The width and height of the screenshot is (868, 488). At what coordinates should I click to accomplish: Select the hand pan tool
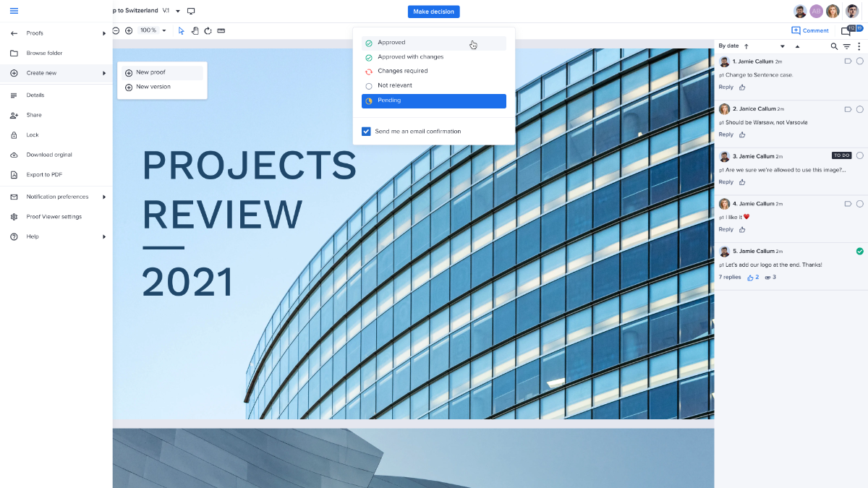pyautogui.click(x=194, y=30)
